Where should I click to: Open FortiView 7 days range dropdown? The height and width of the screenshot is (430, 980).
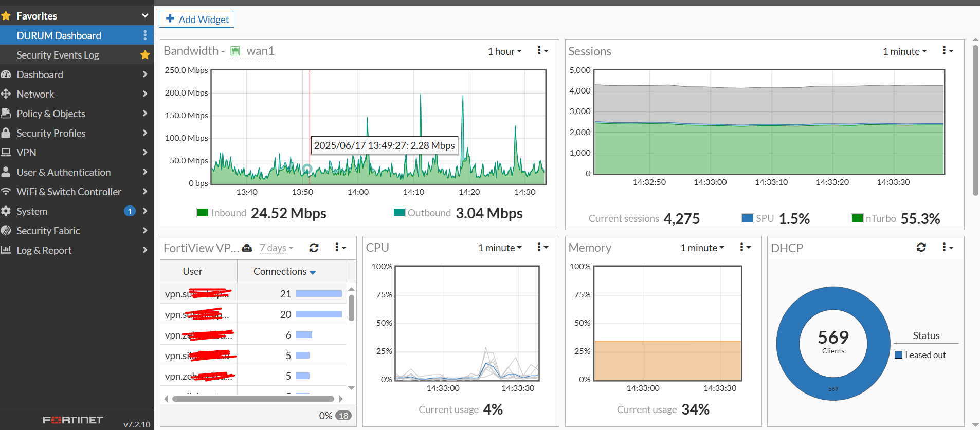click(x=277, y=248)
